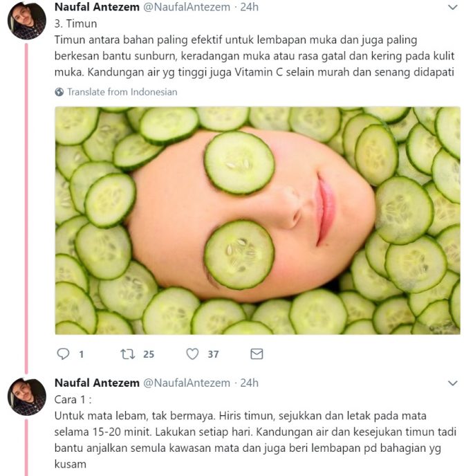The image size is (464, 476).
Task: Send tweet via the envelope message icon
Action: pos(257,354)
